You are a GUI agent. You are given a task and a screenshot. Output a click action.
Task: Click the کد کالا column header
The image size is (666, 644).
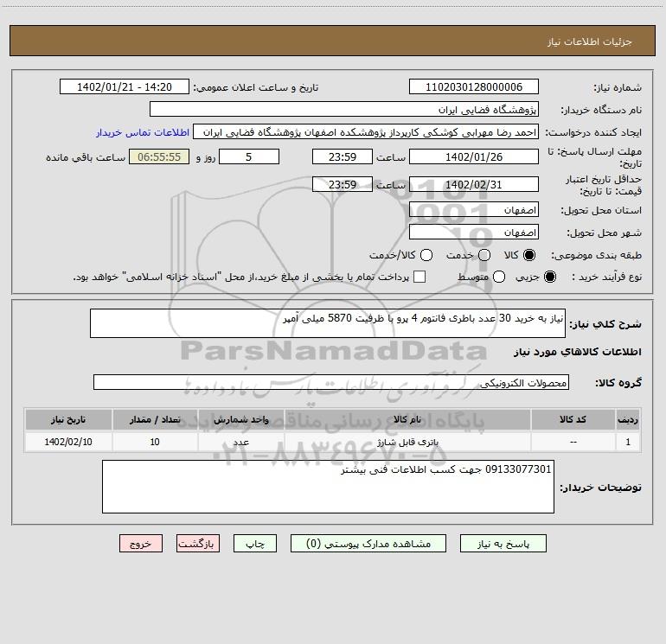tap(573, 419)
